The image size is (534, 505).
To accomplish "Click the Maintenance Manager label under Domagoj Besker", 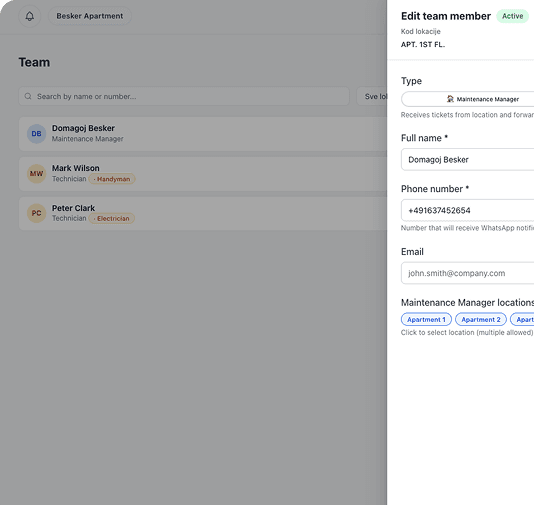I will 88,139.
